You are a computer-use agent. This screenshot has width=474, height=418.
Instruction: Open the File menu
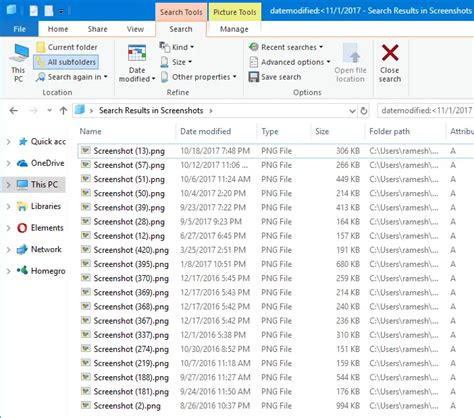click(19, 29)
